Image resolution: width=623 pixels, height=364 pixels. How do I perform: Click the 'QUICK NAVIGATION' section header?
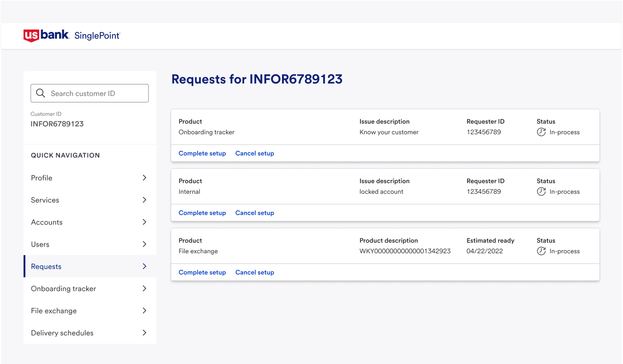coord(66,155)
